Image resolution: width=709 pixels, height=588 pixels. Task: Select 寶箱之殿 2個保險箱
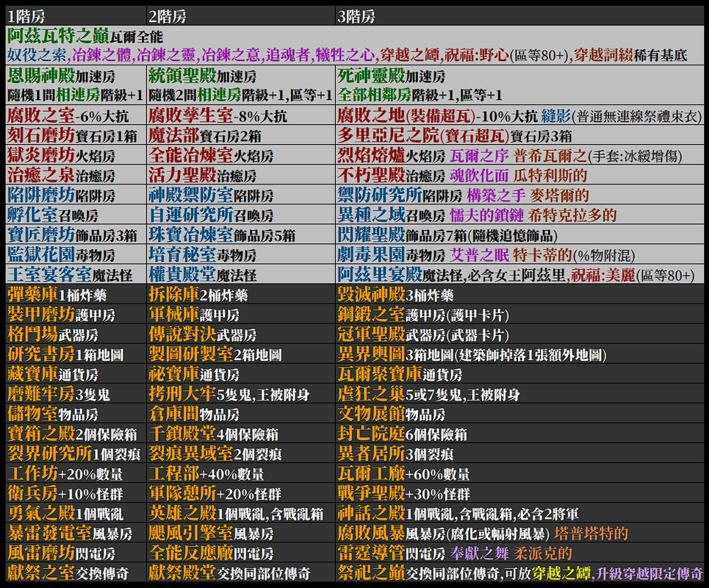coord(76,434)
